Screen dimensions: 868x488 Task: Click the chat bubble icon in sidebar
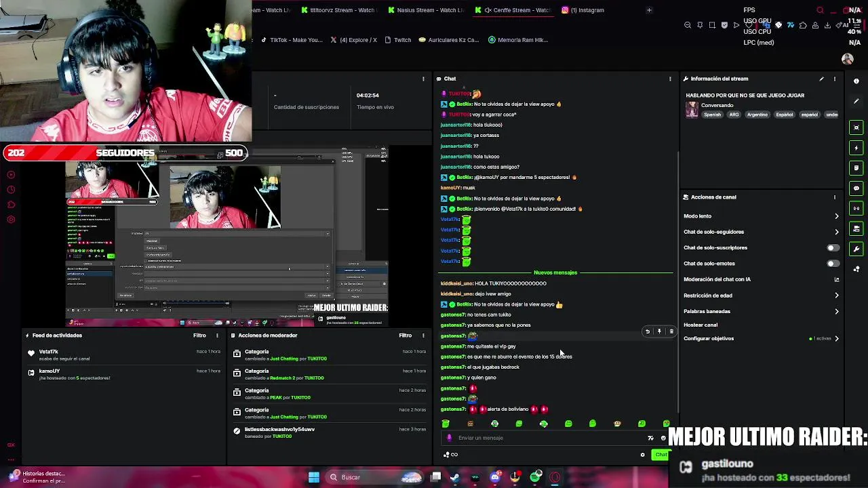(x=856, y=188)
